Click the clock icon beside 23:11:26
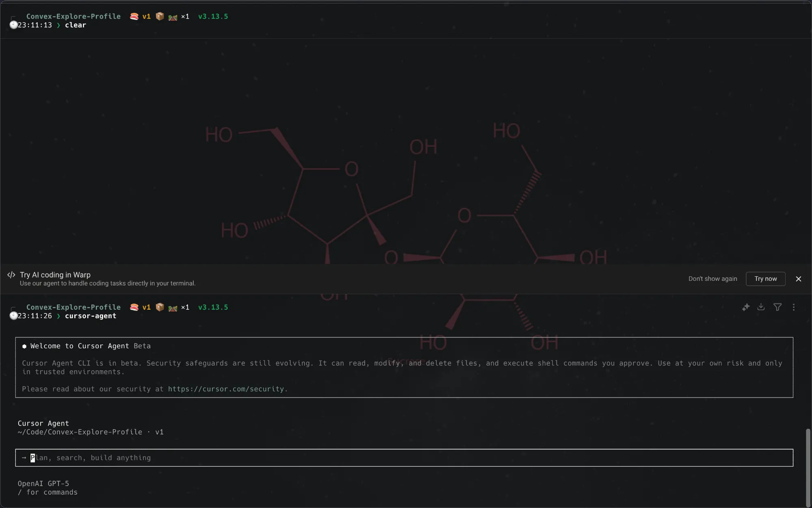 click(x=13, y=316)
